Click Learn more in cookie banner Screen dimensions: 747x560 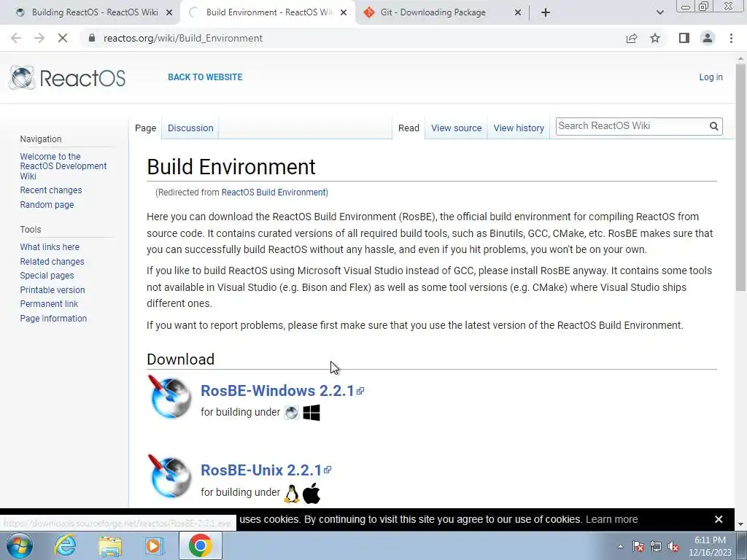point(612,519)
